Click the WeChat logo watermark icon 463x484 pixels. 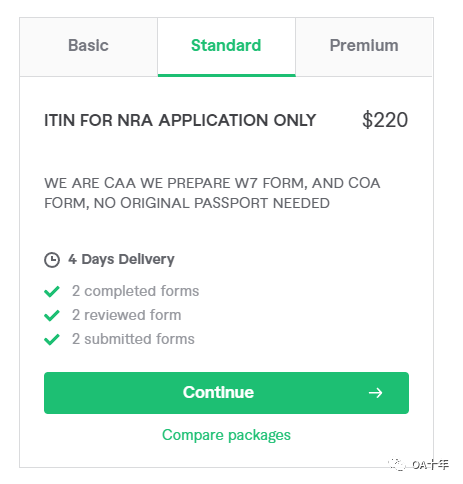pyautogui.click(x=397, y=464)
